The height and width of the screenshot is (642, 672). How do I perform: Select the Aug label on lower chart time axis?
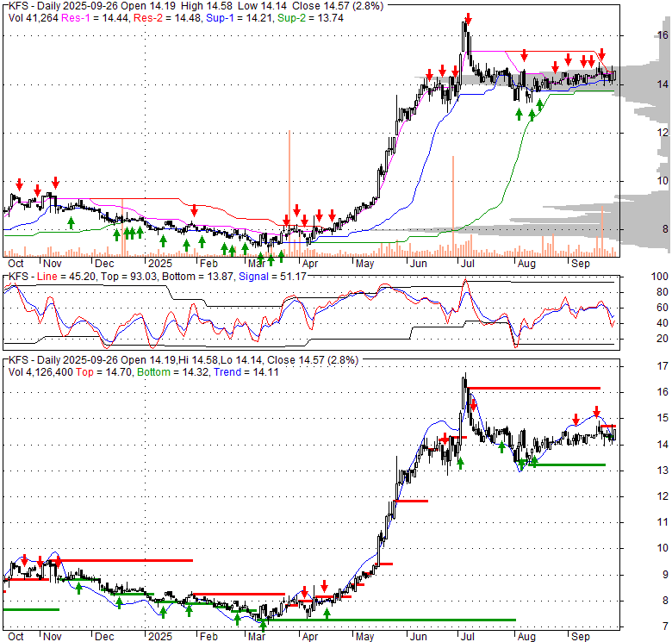(526, 637)
